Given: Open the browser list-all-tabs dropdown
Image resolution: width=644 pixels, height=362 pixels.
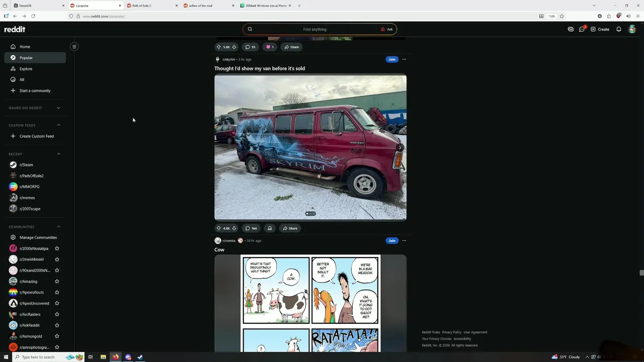Looking at the screenshot, I should 594,6.
